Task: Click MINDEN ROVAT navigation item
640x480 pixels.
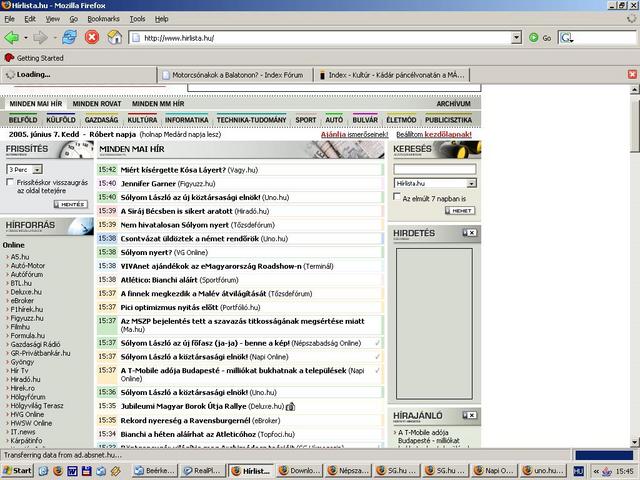Action: pyautogui.click(x=97, y=104)
